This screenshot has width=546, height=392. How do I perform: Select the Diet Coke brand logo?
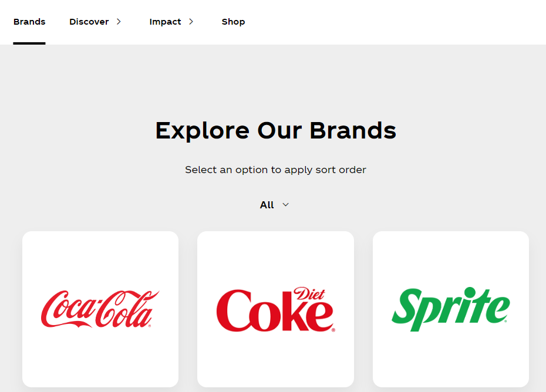275,309
